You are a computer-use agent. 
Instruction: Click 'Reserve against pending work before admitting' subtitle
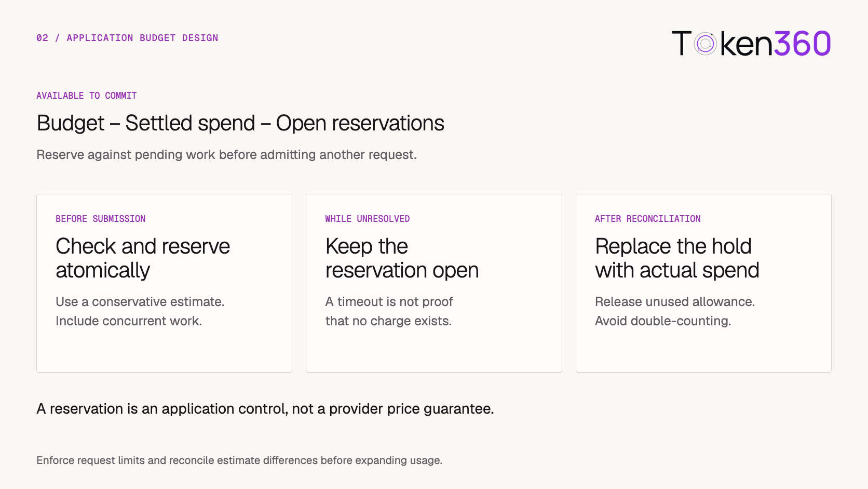pos(226,155)
